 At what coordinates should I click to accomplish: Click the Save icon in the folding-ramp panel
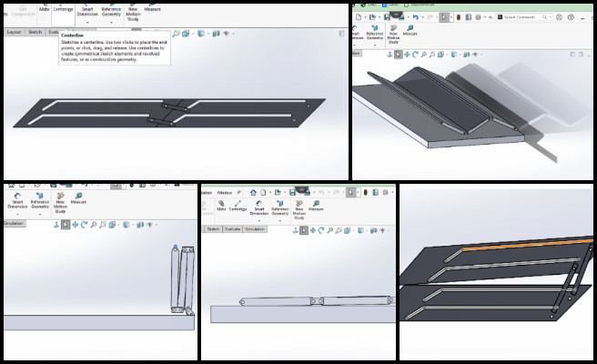(387, 17)
